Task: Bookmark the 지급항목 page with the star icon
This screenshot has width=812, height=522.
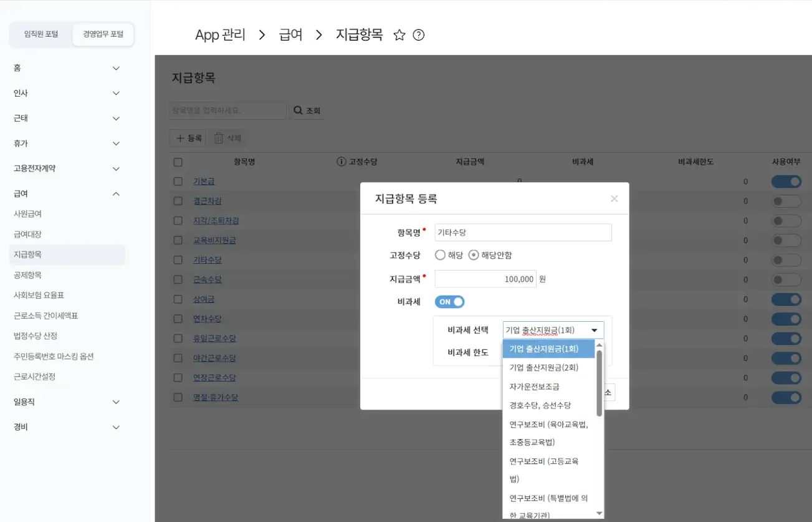Action: click(399, 36)
